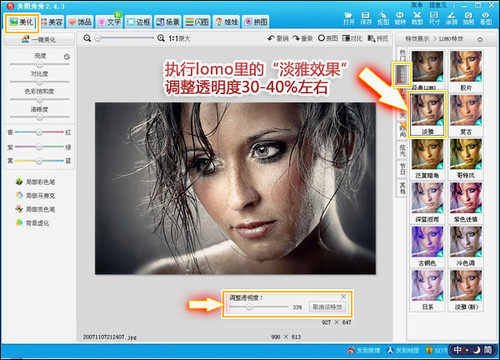The width and height of the screenshot is (500, 360).
Task: Select the 裁剪 (crop) scissors icon
Action: 417,15
